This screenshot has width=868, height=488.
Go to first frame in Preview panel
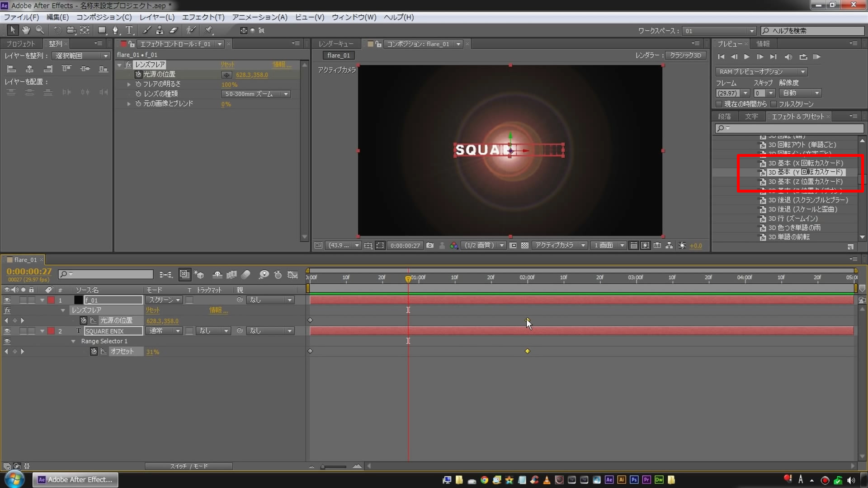coord(721,57)
